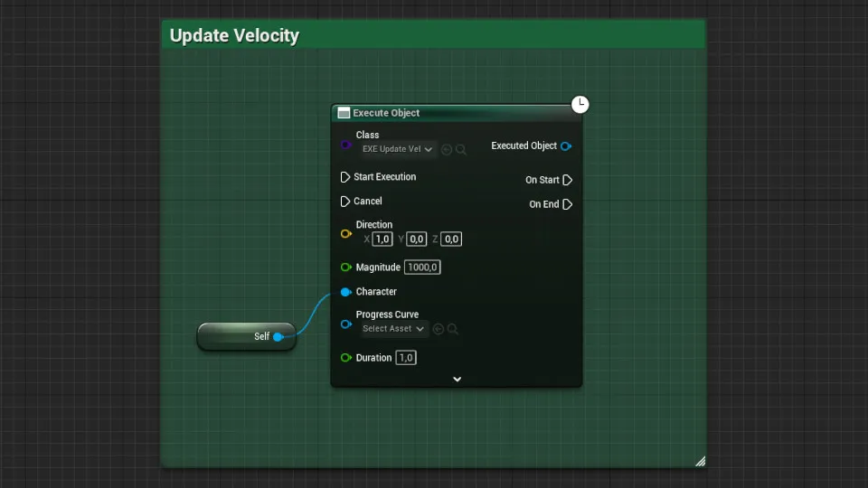
Task: Use selected asset arrow for Class
Action: point(446,149)
